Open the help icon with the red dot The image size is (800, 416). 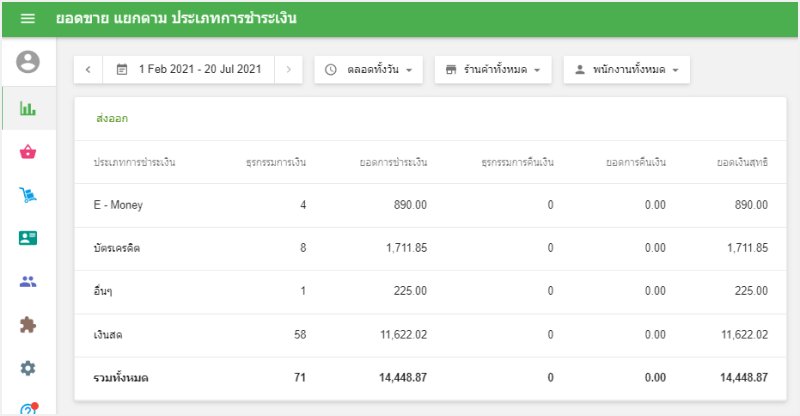tap(28, 409)
